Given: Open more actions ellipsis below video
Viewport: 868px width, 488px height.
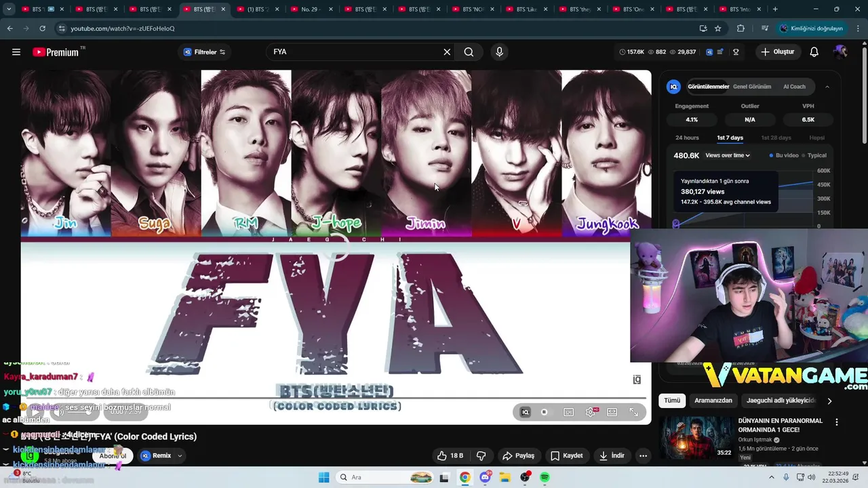Looking at the screenshot, I should pyautogui.click(x=643, y=455).
